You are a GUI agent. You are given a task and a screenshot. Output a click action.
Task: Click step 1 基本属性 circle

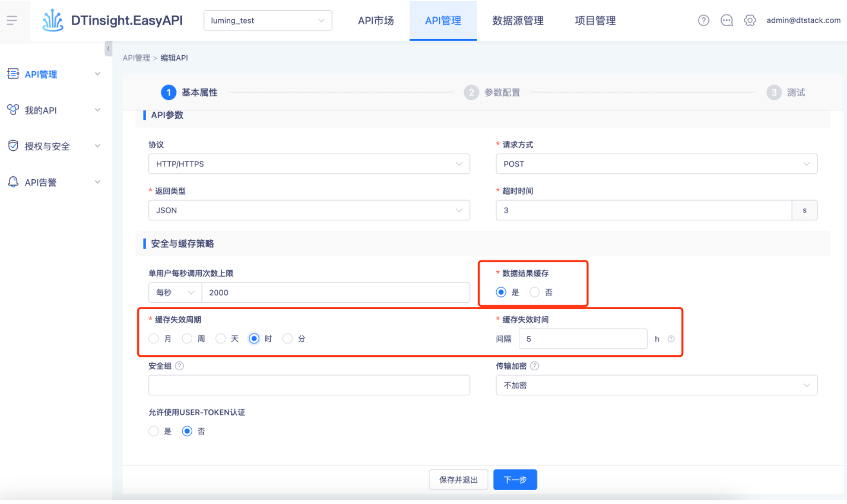coord(169,93)
